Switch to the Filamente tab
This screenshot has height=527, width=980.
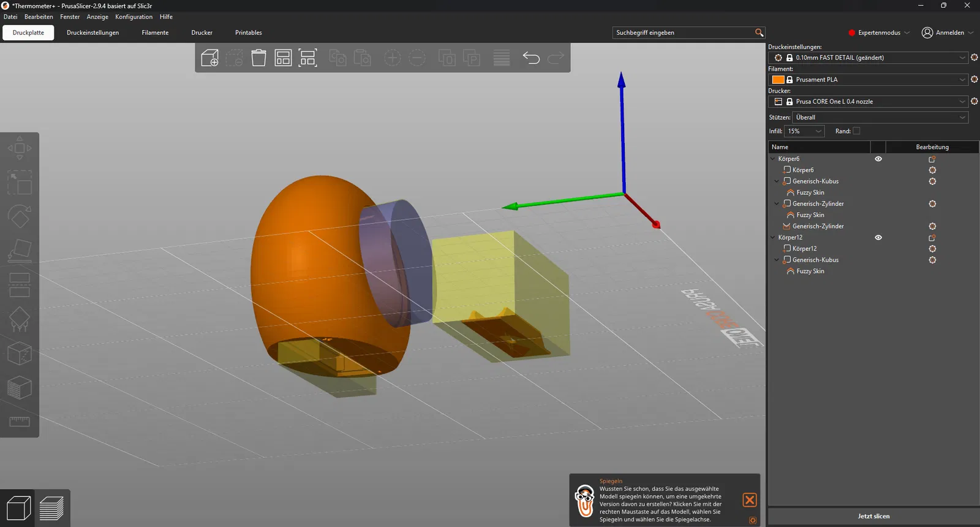(x=155, y=32)
